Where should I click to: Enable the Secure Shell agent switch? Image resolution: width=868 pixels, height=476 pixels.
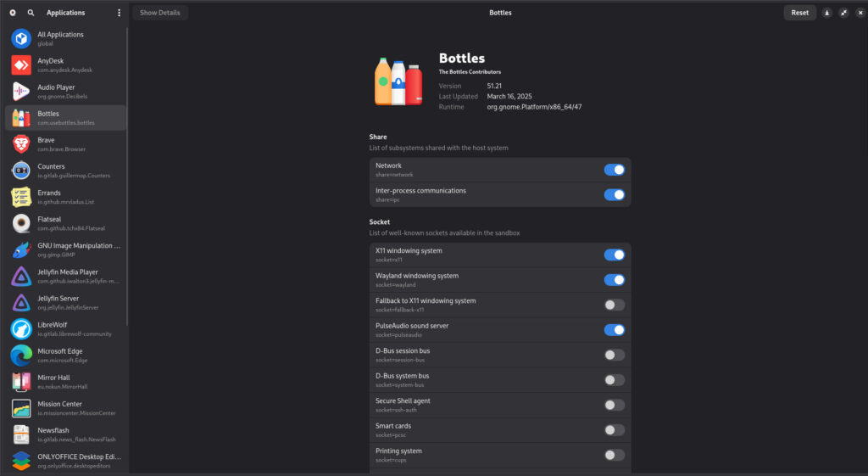[615, 405]
